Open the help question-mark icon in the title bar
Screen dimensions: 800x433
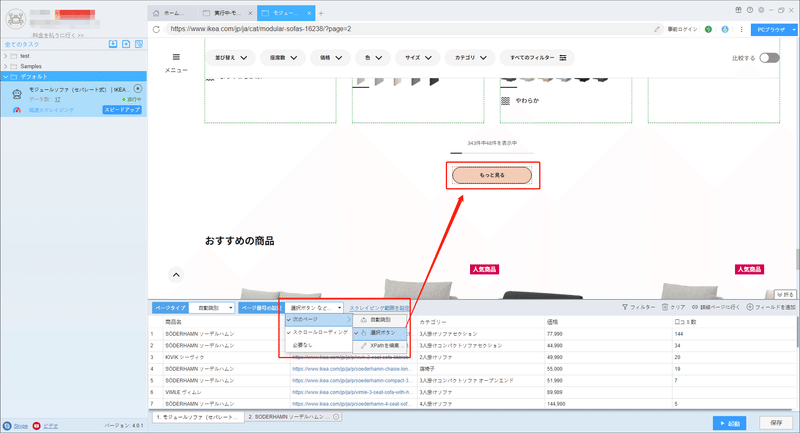click(749, 10)
